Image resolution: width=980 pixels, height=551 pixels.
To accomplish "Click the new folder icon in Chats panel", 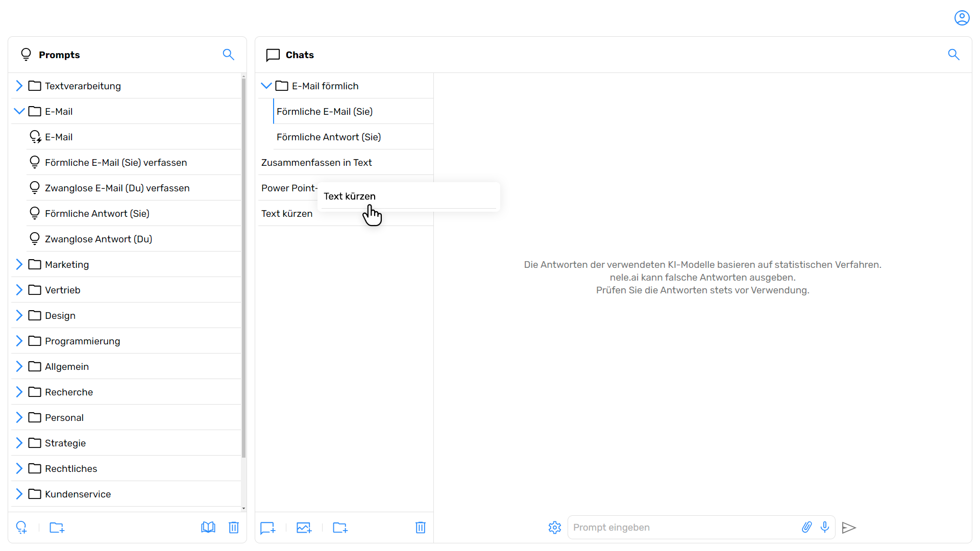I will 339,528.
